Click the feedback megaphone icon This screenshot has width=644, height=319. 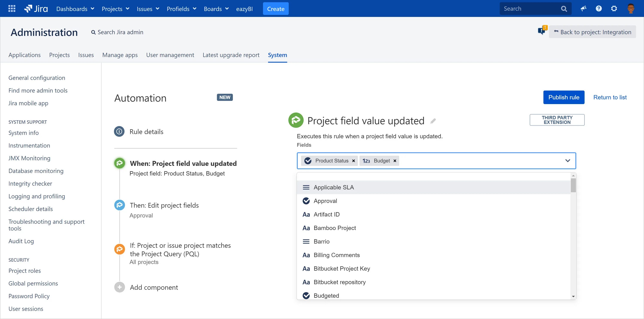[583, 9]
